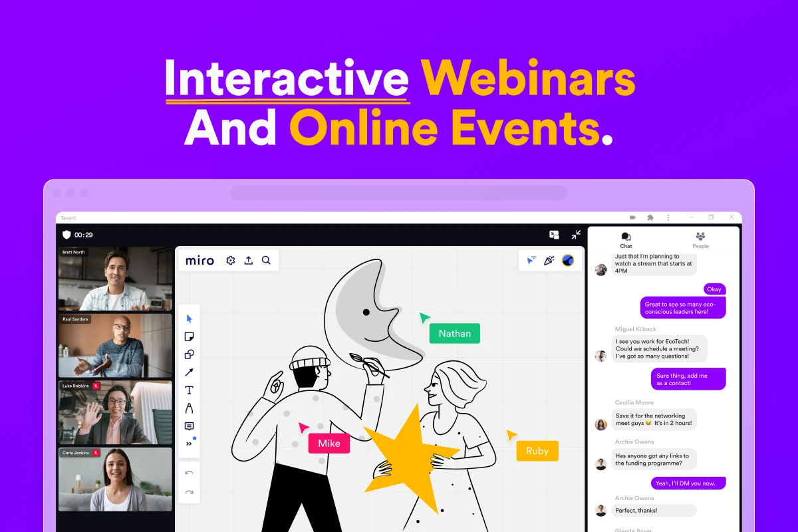Click the undo arrow in Miro
Image resolution: width=798 pixels, height=532 pixels.
pyautogui.click(x=189, y=473)
